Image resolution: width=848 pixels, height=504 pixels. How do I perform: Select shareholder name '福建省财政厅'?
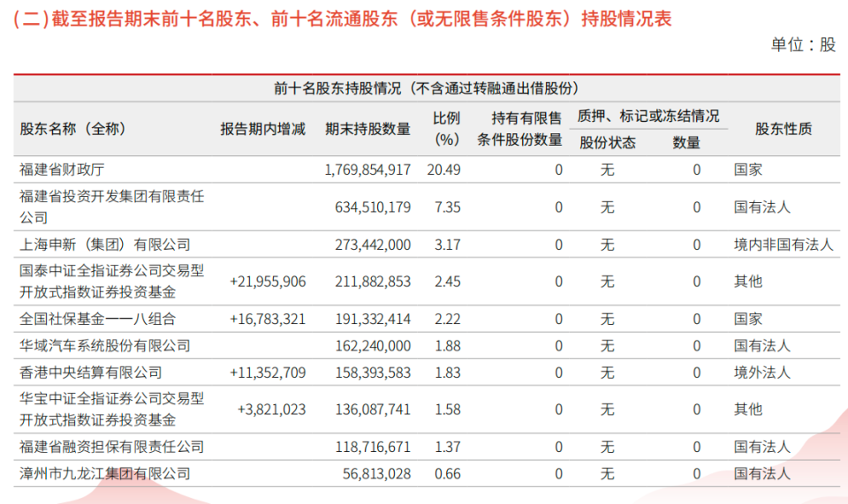[x=62, y=169]
